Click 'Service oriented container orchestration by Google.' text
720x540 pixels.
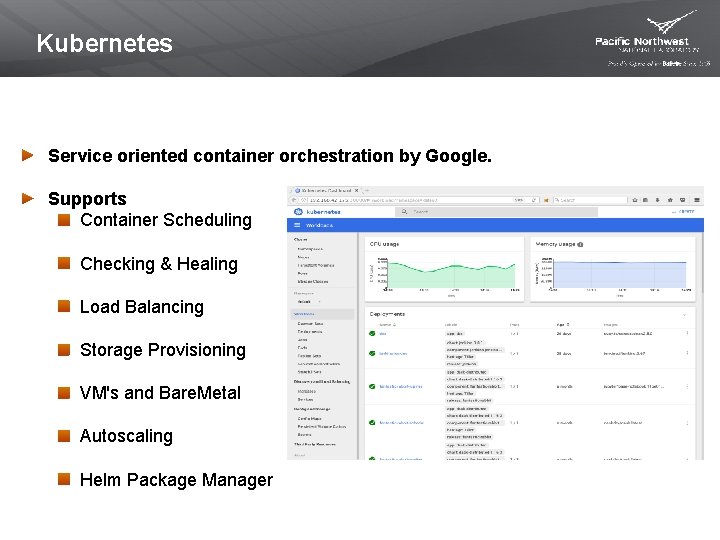pyautogui.click(x=270, y=156)
